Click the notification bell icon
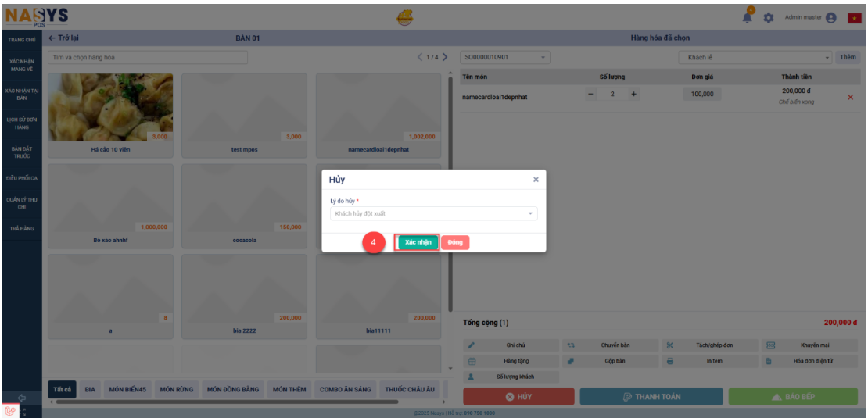 [x=748, y=17]
